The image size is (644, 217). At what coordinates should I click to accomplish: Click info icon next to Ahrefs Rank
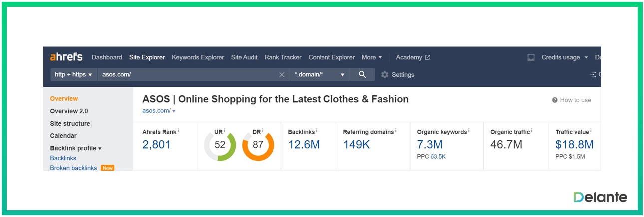[x=178, y=131]
